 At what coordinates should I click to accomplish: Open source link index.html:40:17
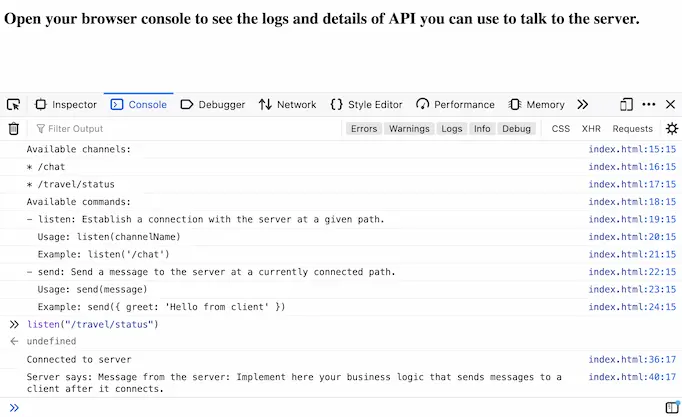pos(632,377)
